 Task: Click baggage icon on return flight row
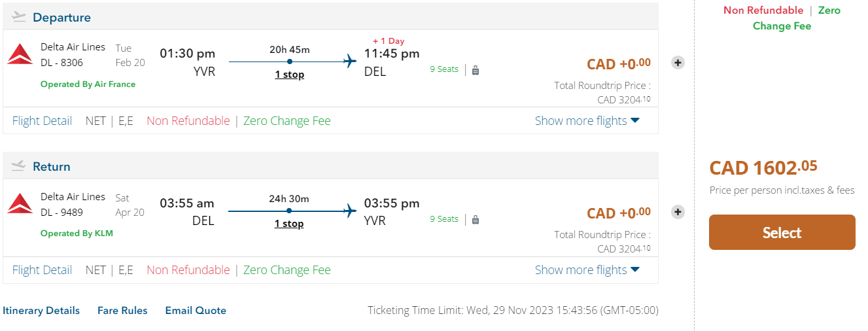coord(476,220)
